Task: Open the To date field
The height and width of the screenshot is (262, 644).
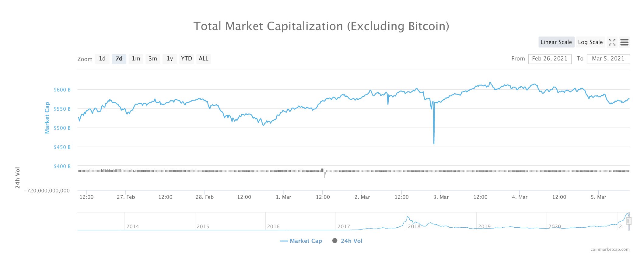Action: click(x=608, y=59)
